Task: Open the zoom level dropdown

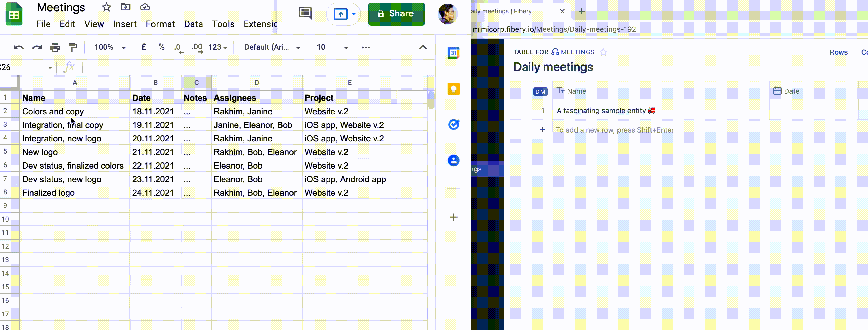Action: coord(109,47)
